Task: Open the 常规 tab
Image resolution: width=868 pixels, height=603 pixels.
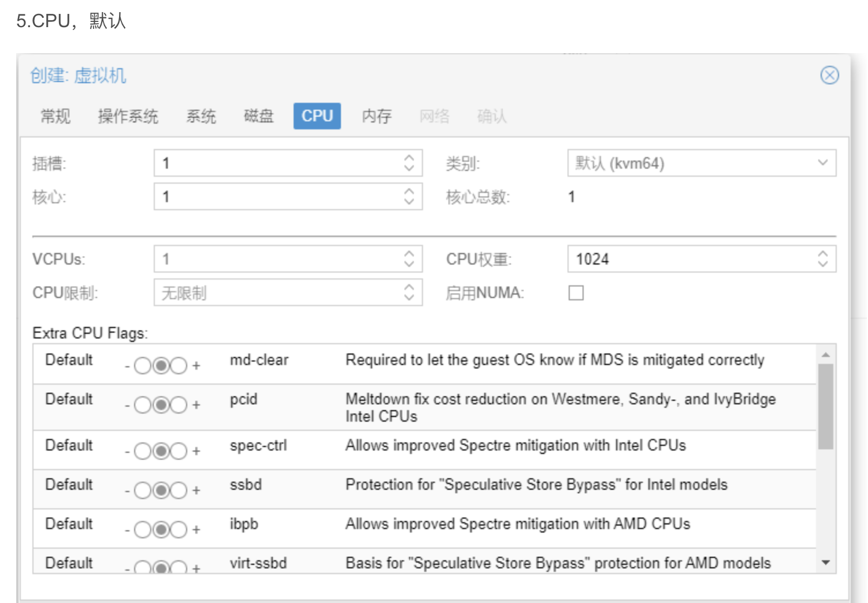Action: point(55,116)
